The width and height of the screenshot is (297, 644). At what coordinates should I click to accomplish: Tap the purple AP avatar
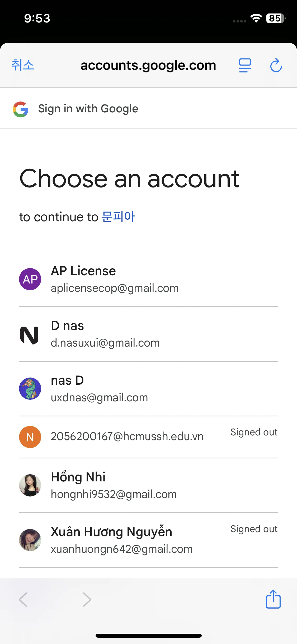tap(30, 279)
